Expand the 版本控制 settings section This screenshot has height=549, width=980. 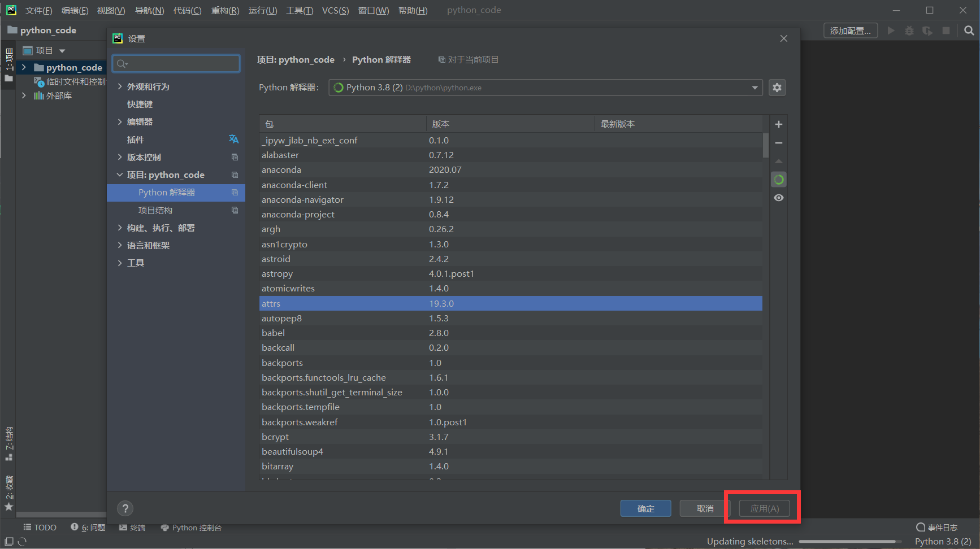point(120,157)
